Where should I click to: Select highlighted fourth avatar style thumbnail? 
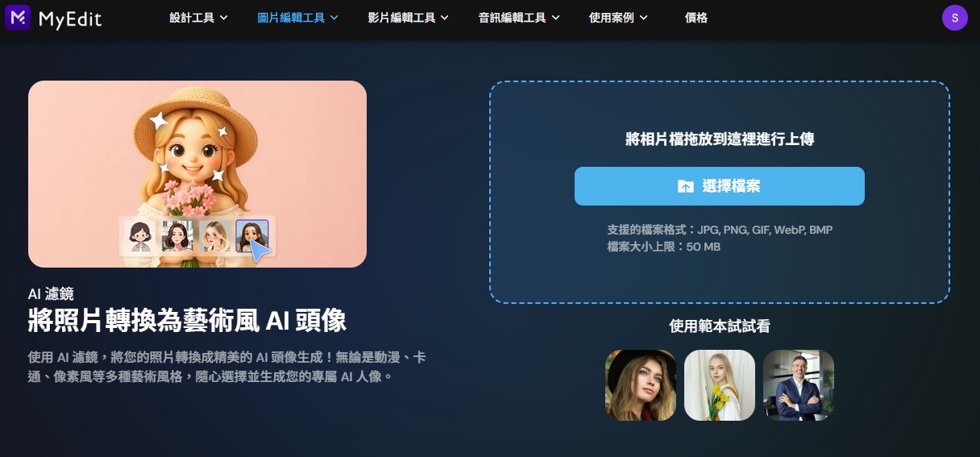click(x=251, y=236)
